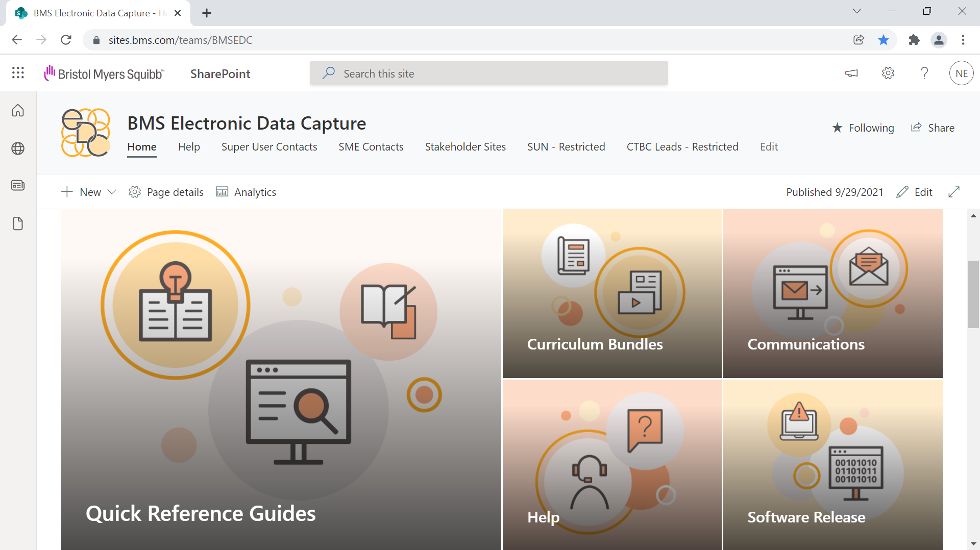Viewport: 980px width, 550px height.
Task: Reload the page with refresh icon
Action: 66,40
